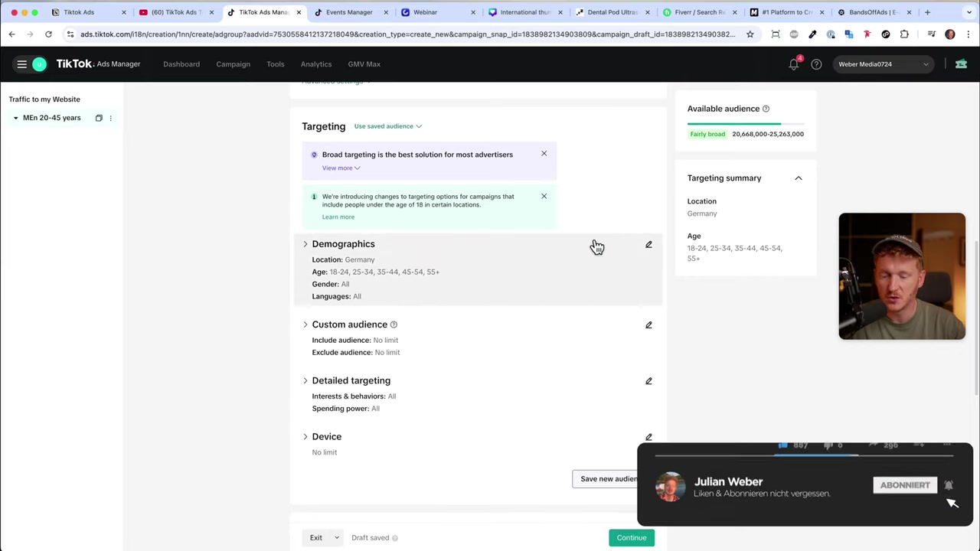The height and width of the screenshot is (551, 980).
Task: Duplicate the MEn 20-45 years ad group
Action: [x=99, y=118]
